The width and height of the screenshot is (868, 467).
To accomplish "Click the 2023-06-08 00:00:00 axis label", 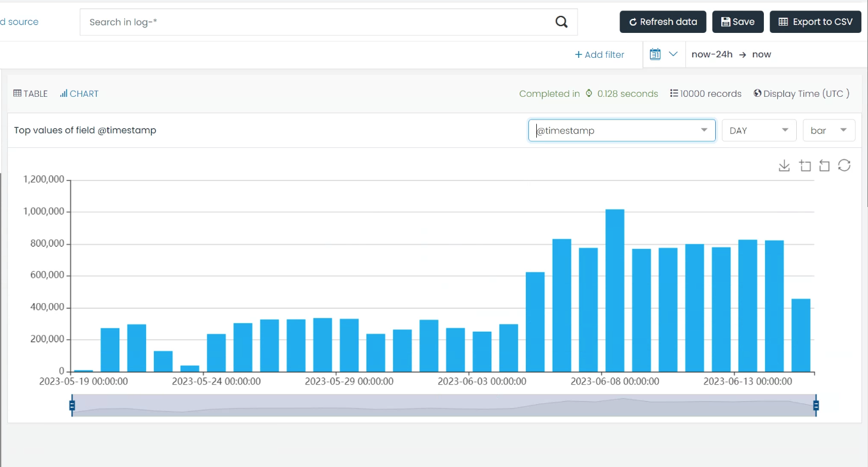I will [615, 382].
